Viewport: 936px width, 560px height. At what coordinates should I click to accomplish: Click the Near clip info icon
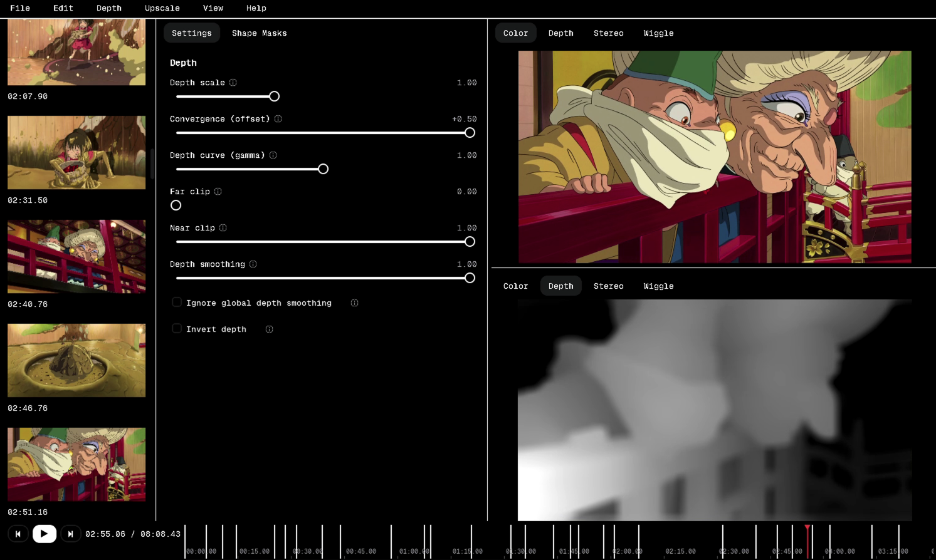[x=223, y=228]
